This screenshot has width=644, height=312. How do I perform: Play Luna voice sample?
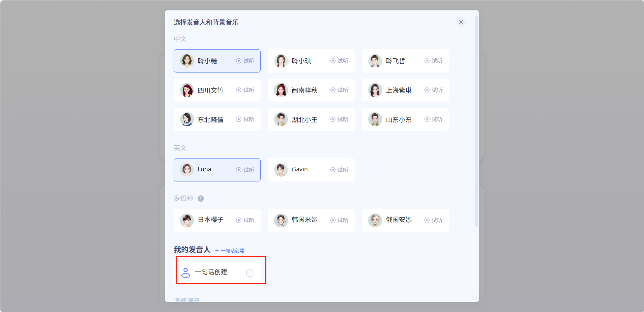tap(245, 170)
